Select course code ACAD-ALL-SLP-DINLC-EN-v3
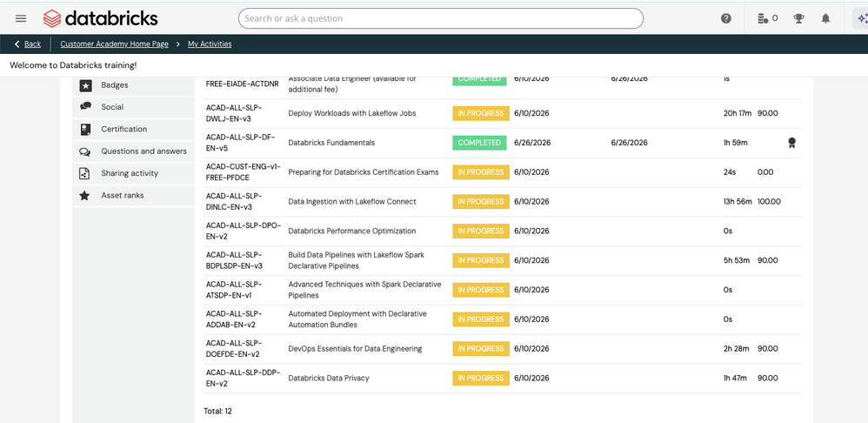Viewport: 868px width, 423px height. coord(234,202)
